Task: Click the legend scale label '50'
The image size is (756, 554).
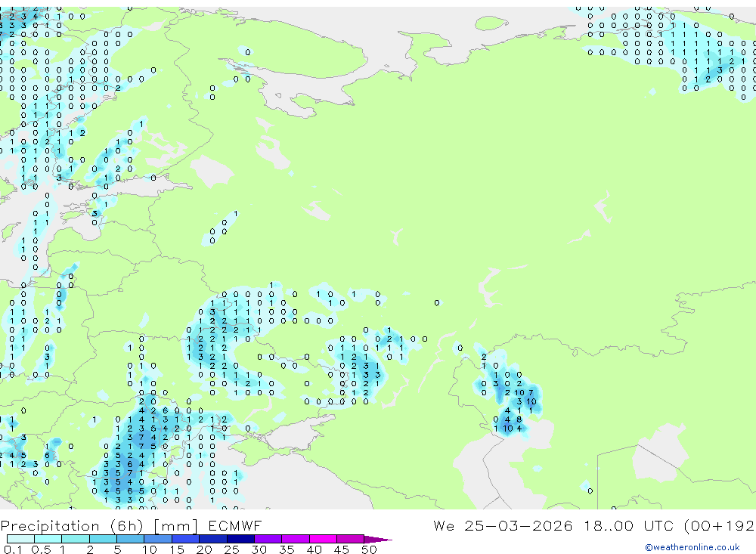Action: point(369,549)
